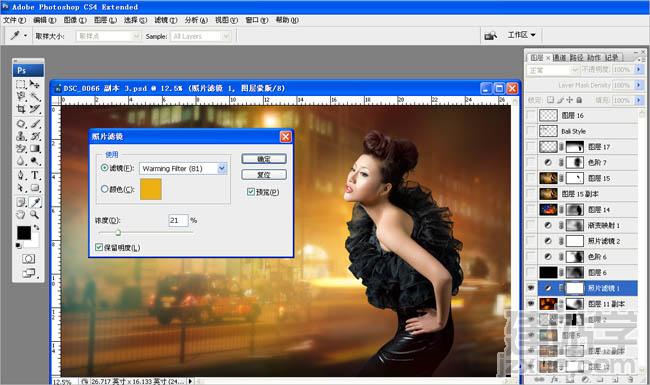This screenshot has height=385, width=650.
Task: Click the orange filter color swatch
Action: (x=151, y=189)
